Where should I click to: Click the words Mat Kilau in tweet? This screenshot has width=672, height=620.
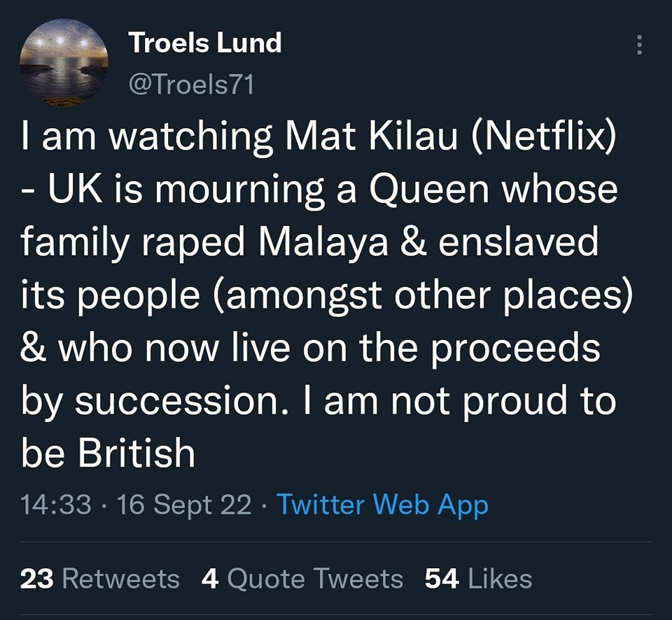coord(371,137)
